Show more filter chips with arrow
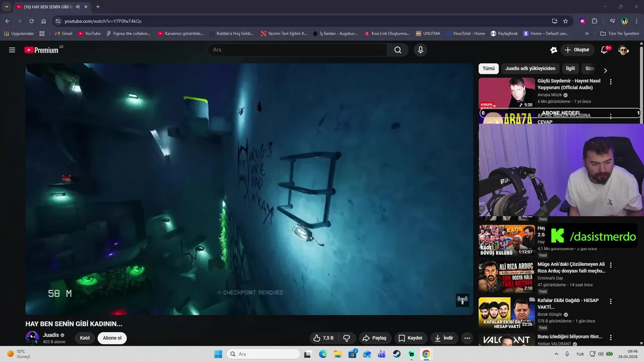 [605, 70]
